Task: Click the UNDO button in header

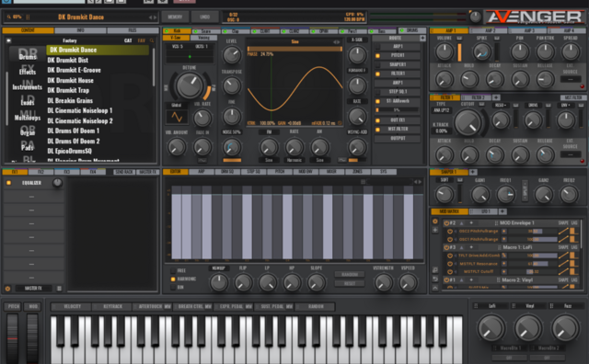Action: pyautogui.click(x=204, y=17)
